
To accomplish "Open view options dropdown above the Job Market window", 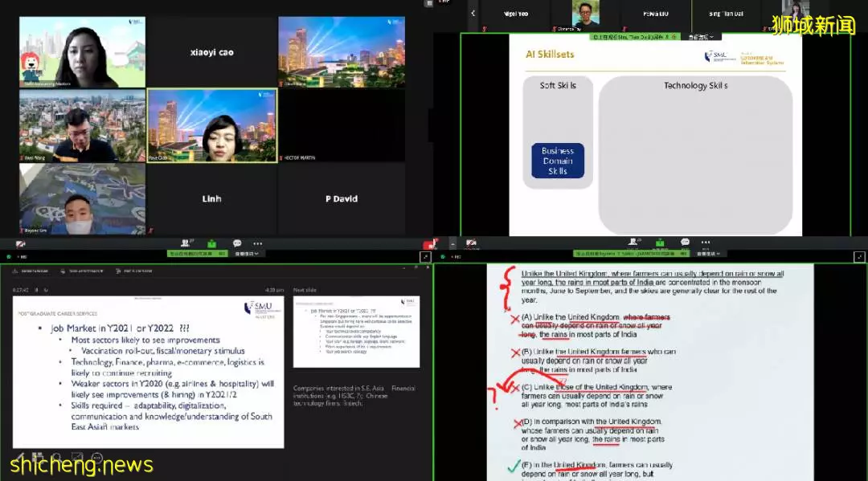I will (x=247, y=254).
